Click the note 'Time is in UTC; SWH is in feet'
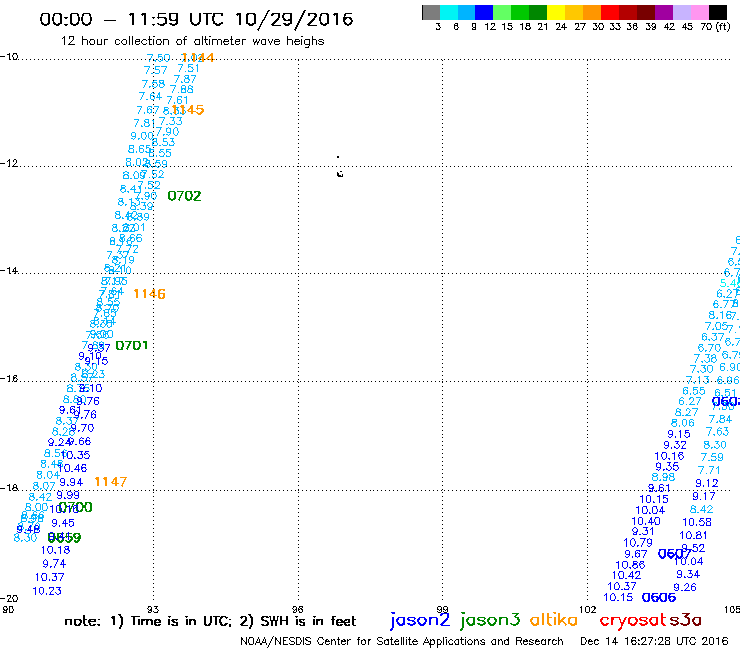 coord(210,621)
